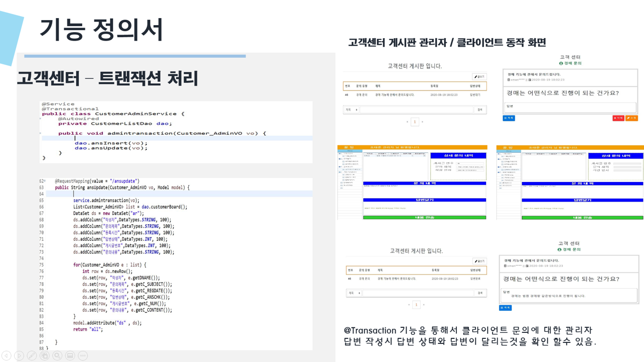
Task: Open the pen and laser pointer tools
Action: tap(32, 355)
